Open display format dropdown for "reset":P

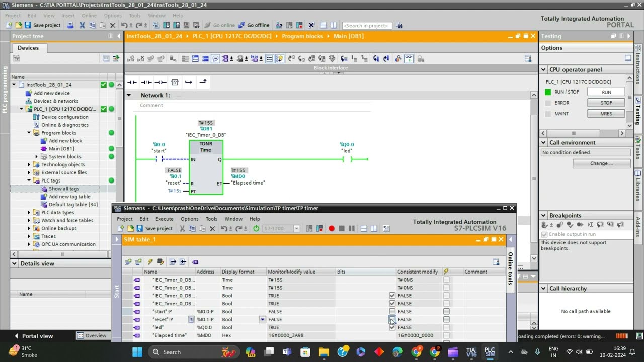point(262,320)
